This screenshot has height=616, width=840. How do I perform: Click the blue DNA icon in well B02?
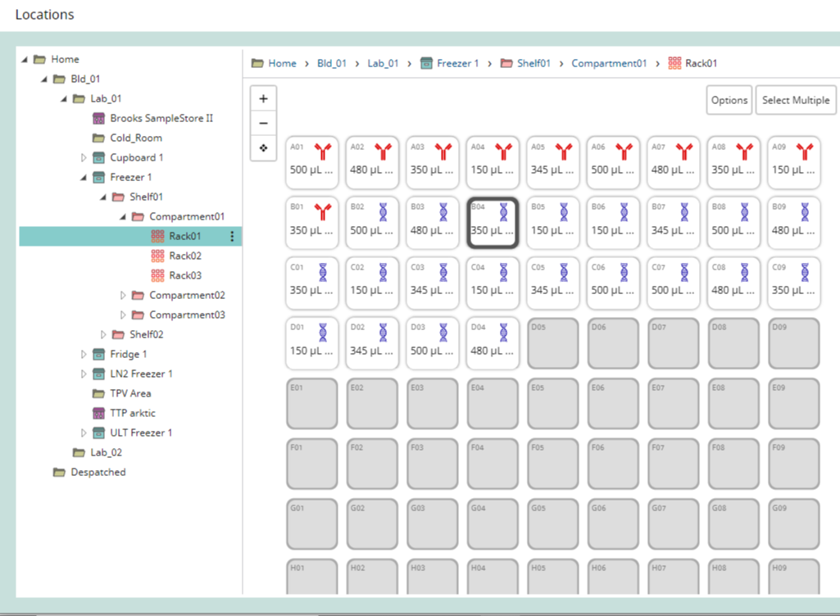click(x=382, y=214)
